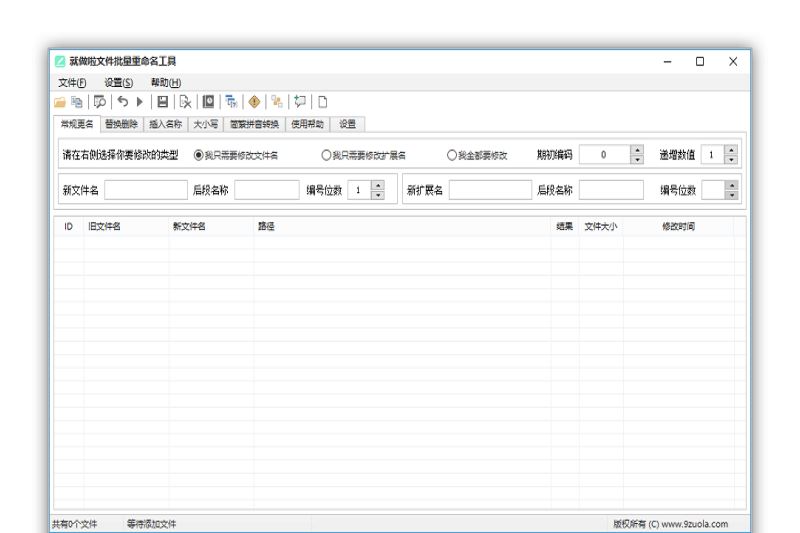This screenshot has width=800, height=533.
Task: Sort by the 结果 column header
Action: point(565,226)
